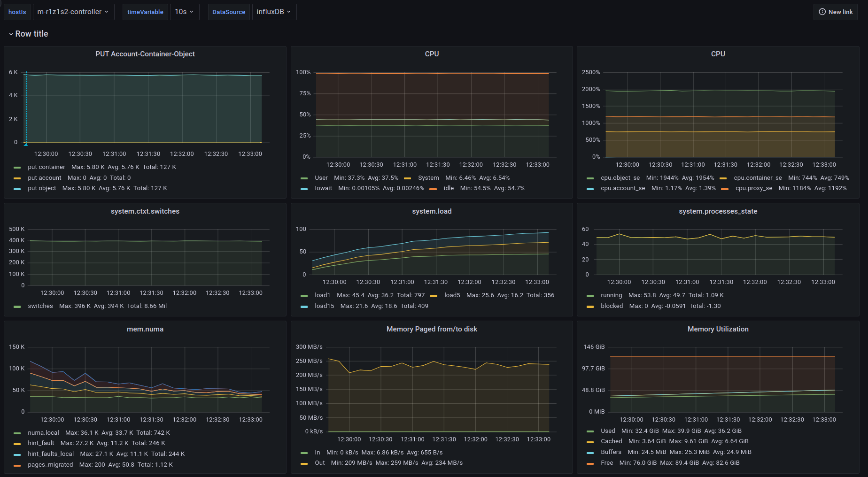Click the pages_migrated orange legend color marker
This screenshot has width=868, height=477.
17,465
